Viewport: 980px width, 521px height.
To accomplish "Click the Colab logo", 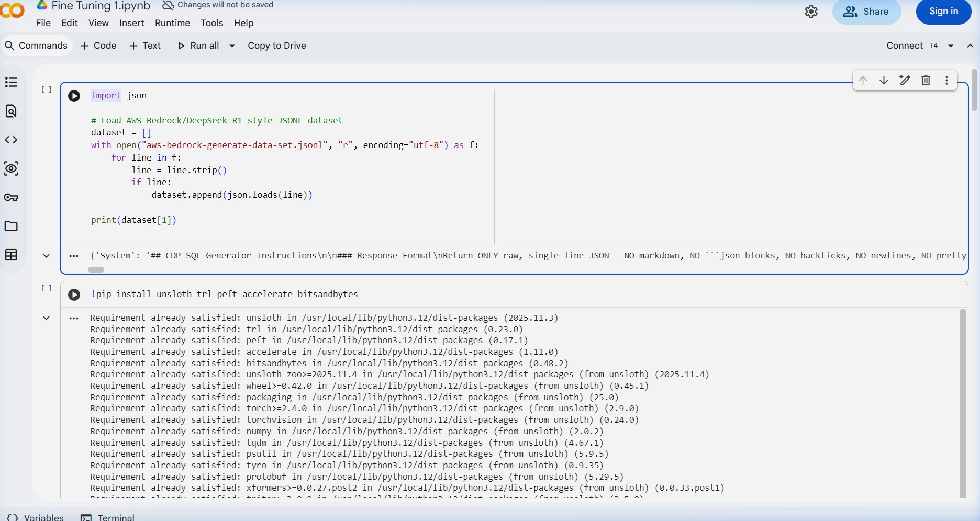I will click(x=12, y=10).
